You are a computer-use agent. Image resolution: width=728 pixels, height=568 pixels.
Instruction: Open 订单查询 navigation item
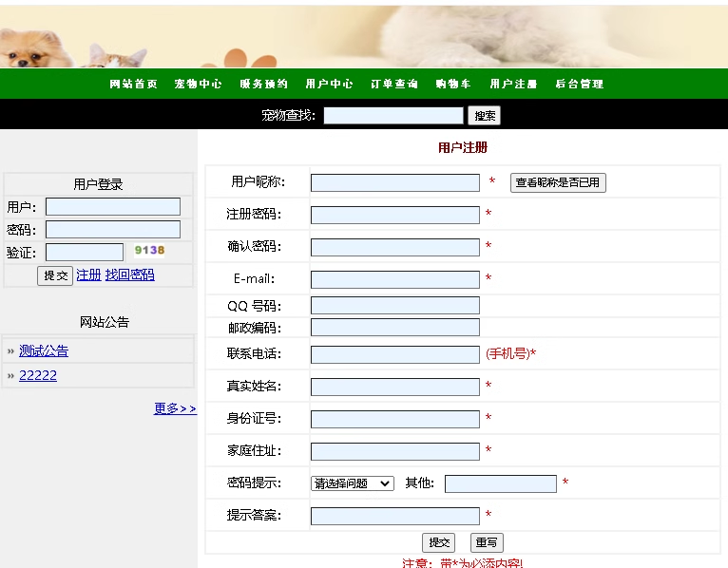click(x=394, y=84)
